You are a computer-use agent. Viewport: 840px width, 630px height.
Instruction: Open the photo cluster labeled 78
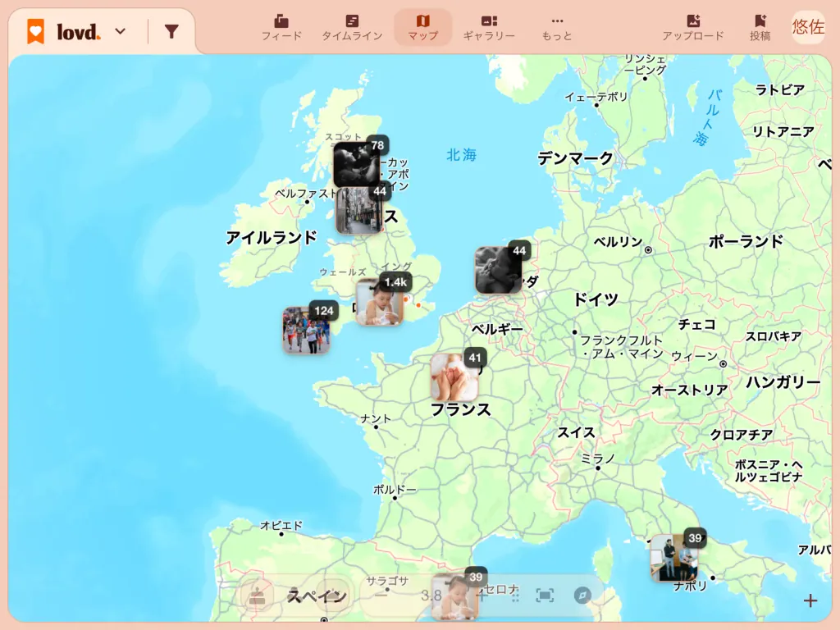358,163
